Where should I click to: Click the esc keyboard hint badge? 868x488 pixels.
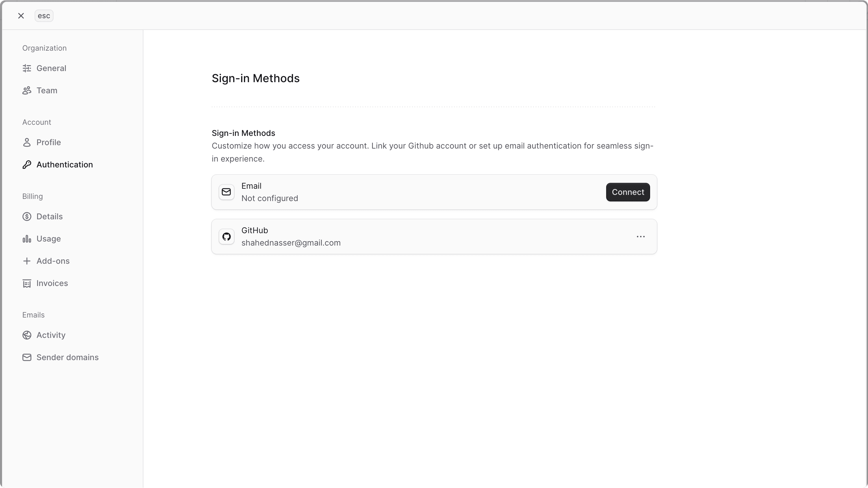[x=44, y=15]
